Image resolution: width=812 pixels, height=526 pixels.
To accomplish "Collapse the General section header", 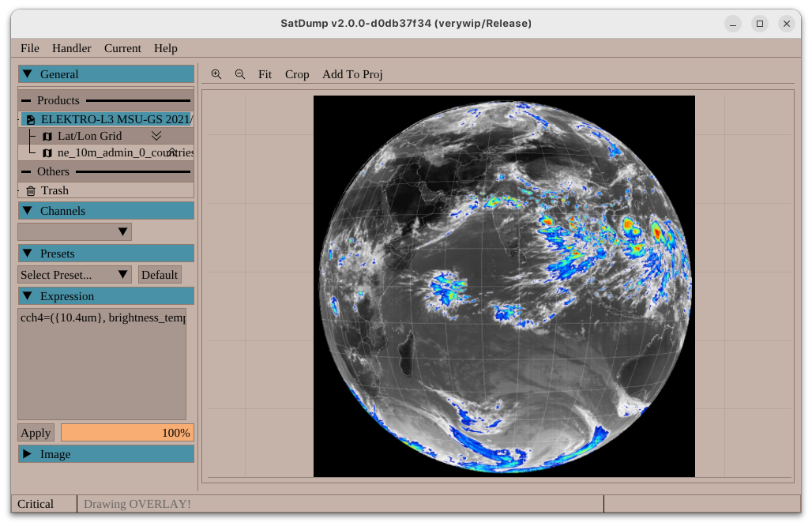I will [106, 74].
